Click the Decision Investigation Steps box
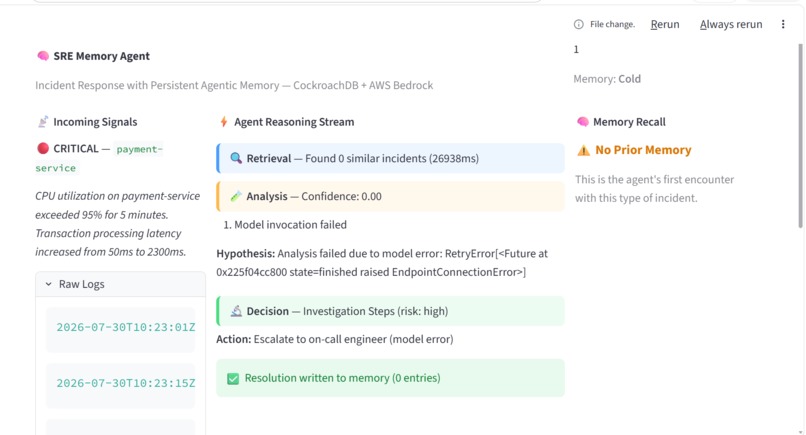The image size is (806, 435). pyautogui.click(x=391, y=311)
